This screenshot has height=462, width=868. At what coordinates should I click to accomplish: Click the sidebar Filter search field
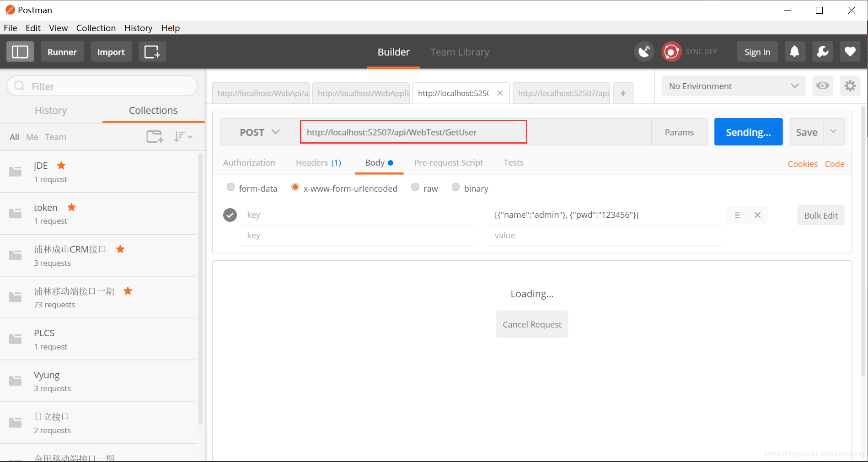point(102,86)
